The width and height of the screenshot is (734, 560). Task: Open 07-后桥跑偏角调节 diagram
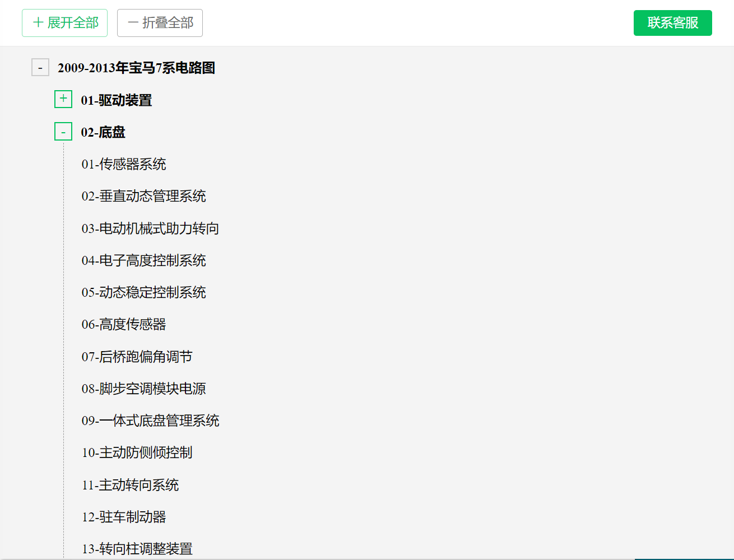137,357
